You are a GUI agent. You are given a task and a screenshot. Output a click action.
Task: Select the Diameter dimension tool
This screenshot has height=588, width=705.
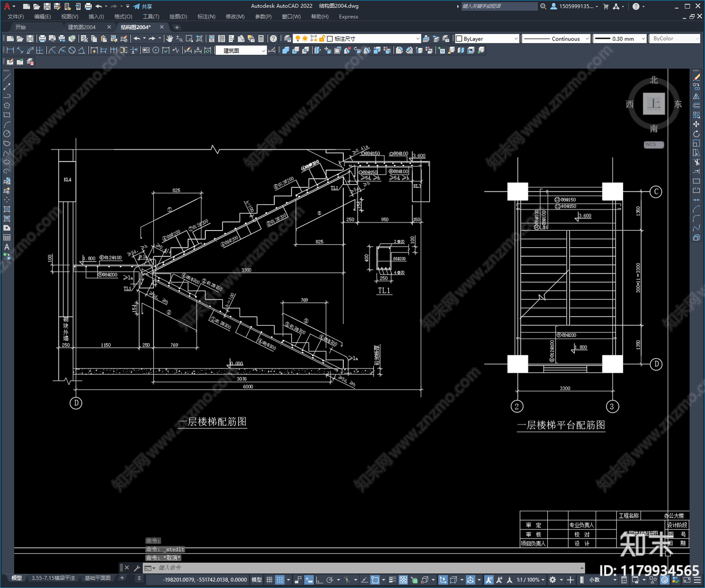click(x=72, y=50)
